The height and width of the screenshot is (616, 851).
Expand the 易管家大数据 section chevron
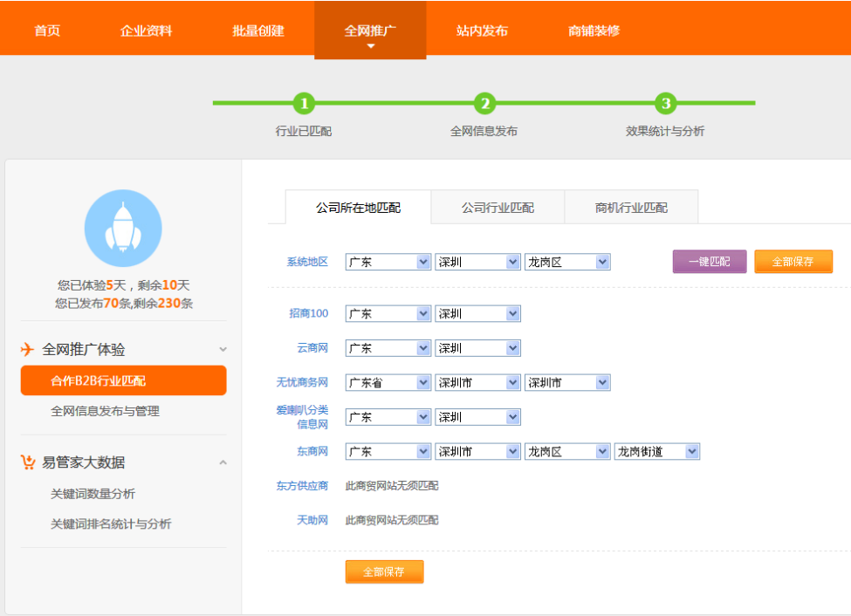223,462
